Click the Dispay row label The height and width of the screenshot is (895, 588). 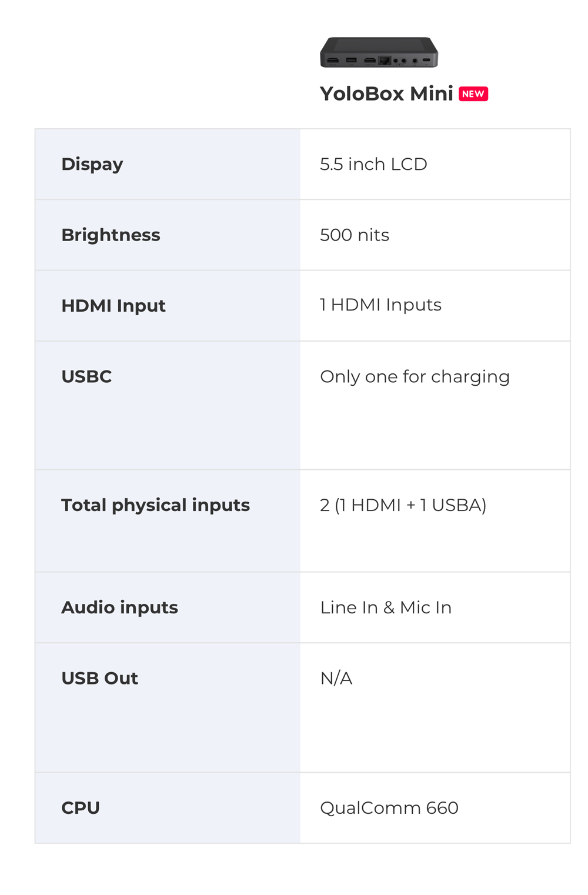tap(92, 164)
